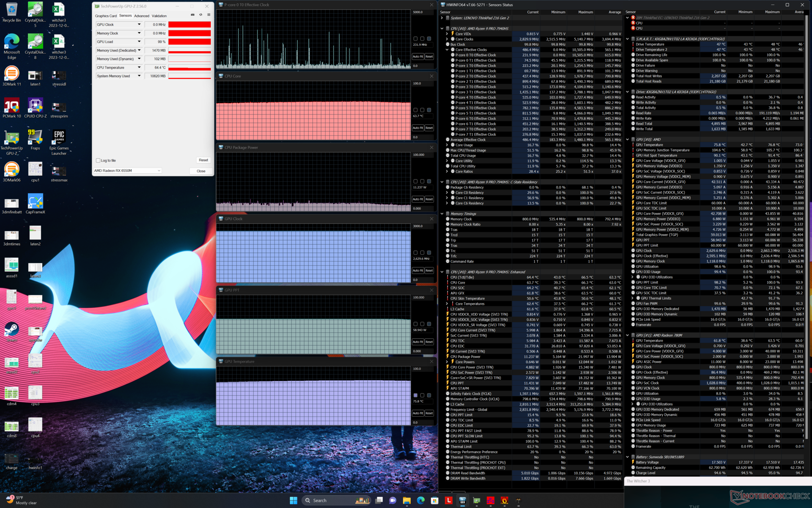Image resolution: width=812 pixels, height=508 pixels.
Task: Click the System Memory Used sensor bar
Action: click(189, 76)
